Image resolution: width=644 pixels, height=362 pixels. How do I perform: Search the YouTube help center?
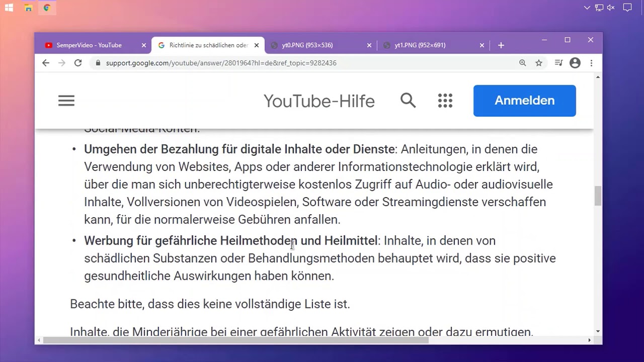(x=408, y=101)
